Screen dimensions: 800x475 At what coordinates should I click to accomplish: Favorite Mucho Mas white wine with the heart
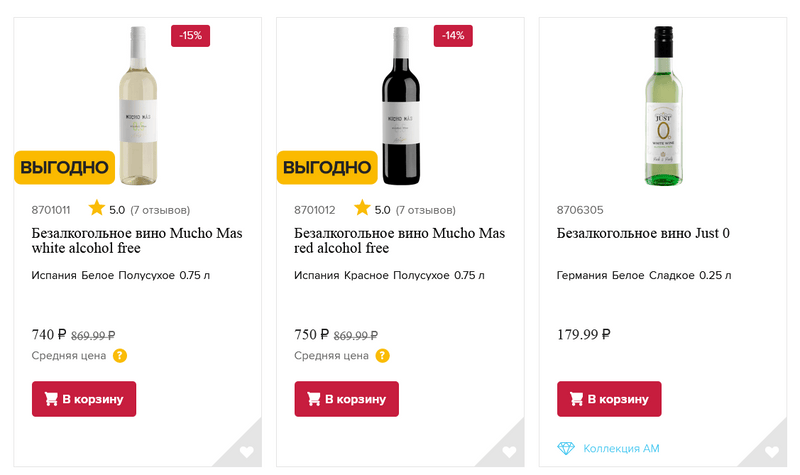(247, 452)
